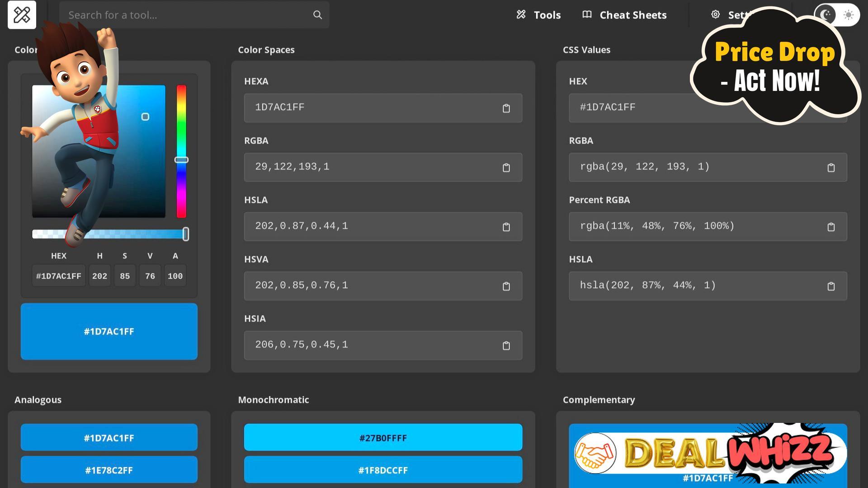The height and width of the screenshot is (488, 868).
Task: Copy the HEXA color space value
Action: coord(506,108)
